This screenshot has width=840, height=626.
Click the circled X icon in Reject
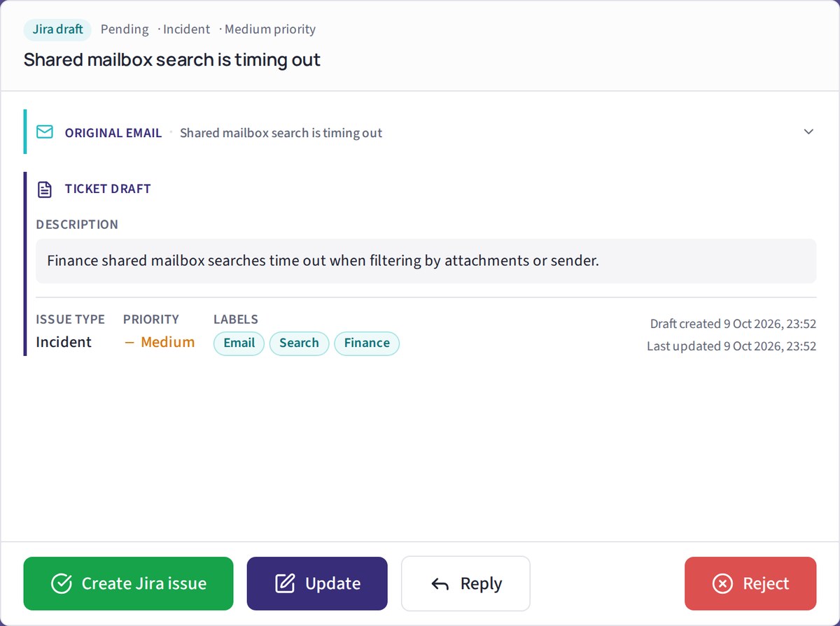coord(722,583)
